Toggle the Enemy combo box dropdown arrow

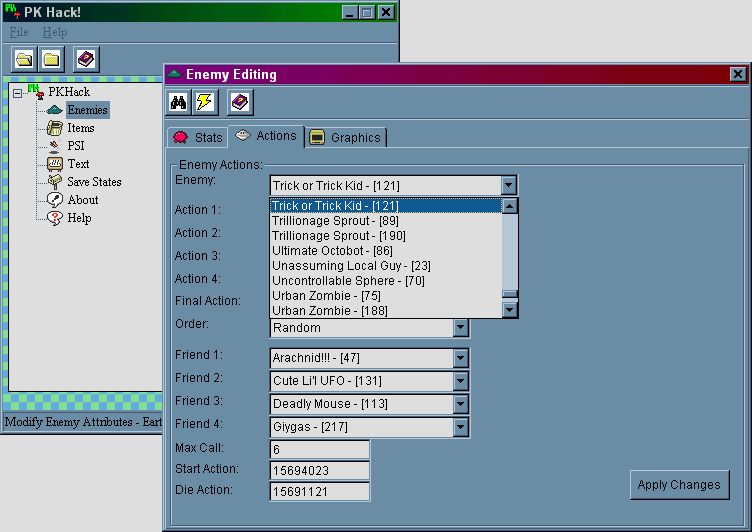508,185
